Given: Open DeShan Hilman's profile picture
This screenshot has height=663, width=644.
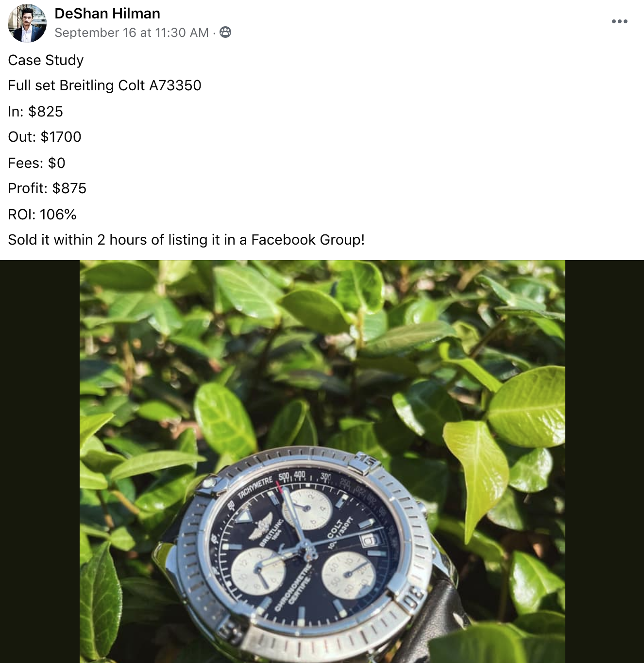Looking at the screenshot, I should tap(27, 23).
